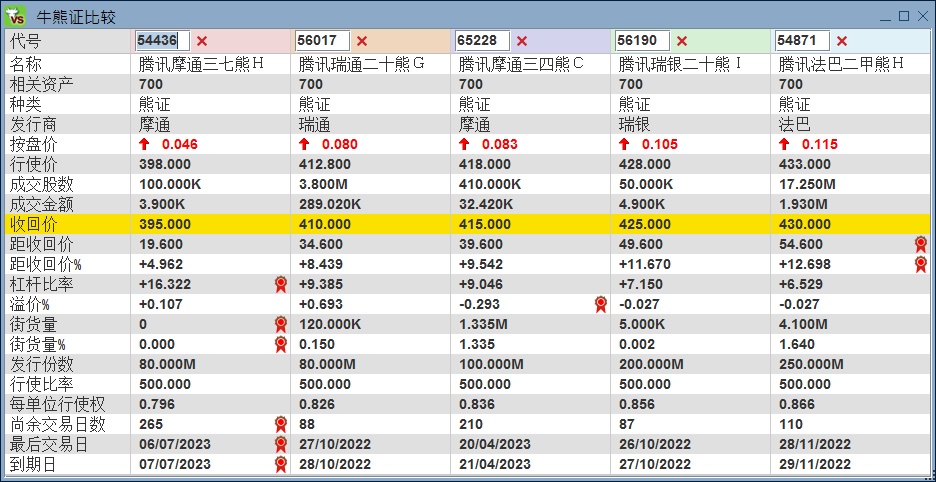Click the award ribbon beside premium -0.293
This screenshot has height=482, width=936.
coord(601,304)
